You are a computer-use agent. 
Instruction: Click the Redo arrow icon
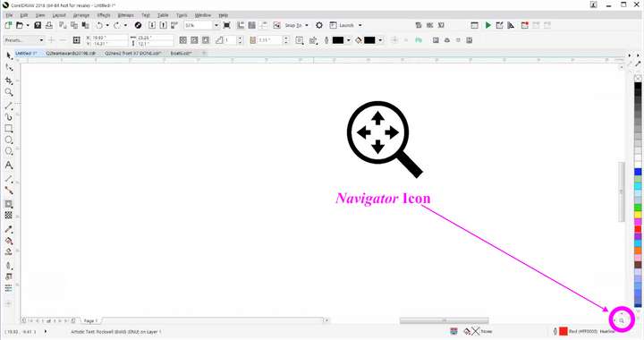pyautogui.click(x=117, y=25)
